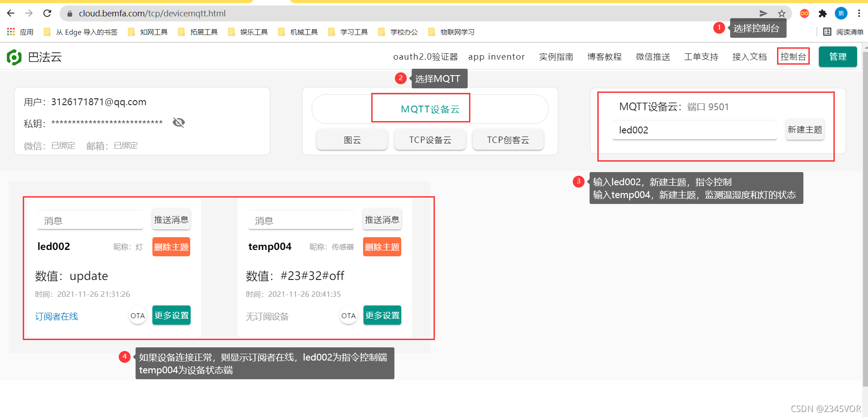Click the timestamp 2021-11-26 21:31:26
Viewport: 868px width, 417px height.
tap(94, 294)
